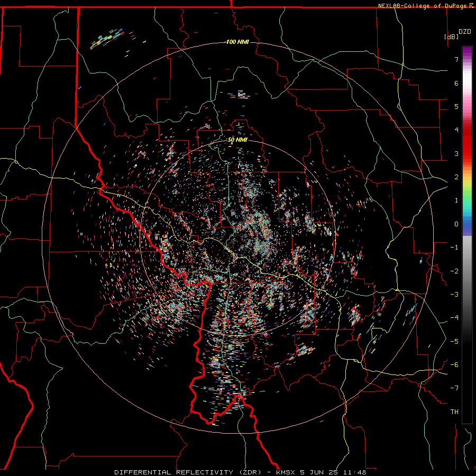Click the 100 NMI range ring label
The height and width of the screenshot is (476, 476).
click(x=237, y=42)
